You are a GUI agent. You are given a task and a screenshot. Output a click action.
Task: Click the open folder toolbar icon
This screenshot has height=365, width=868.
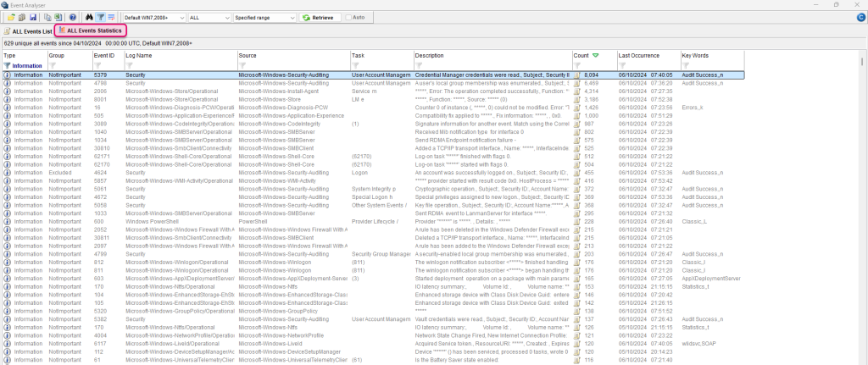tap(11, 18)
